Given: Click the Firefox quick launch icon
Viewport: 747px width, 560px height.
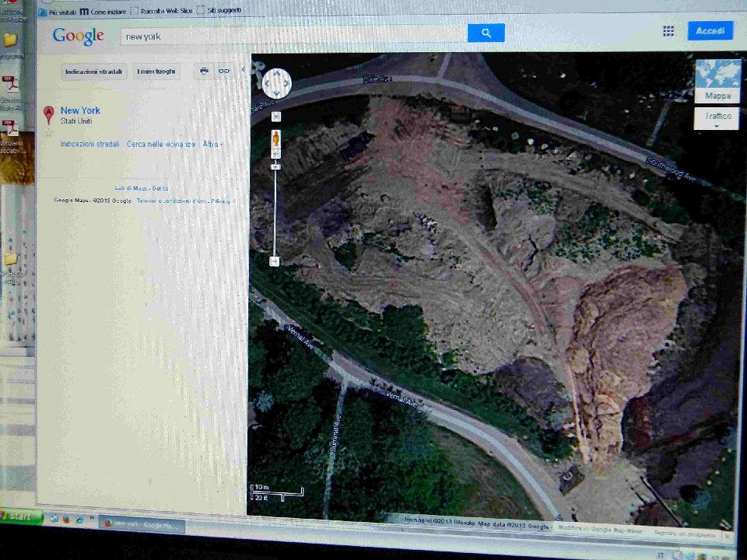Looking at the screenshot, I should 66,519.
